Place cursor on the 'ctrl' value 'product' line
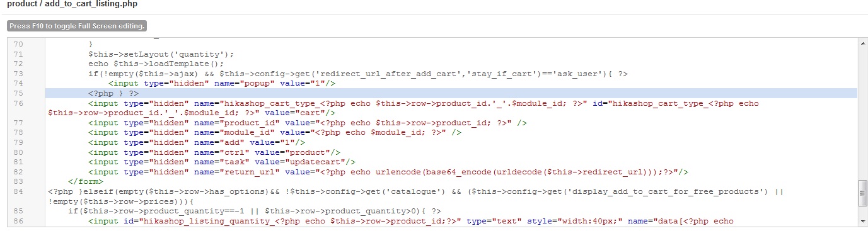 click(214, 152)
